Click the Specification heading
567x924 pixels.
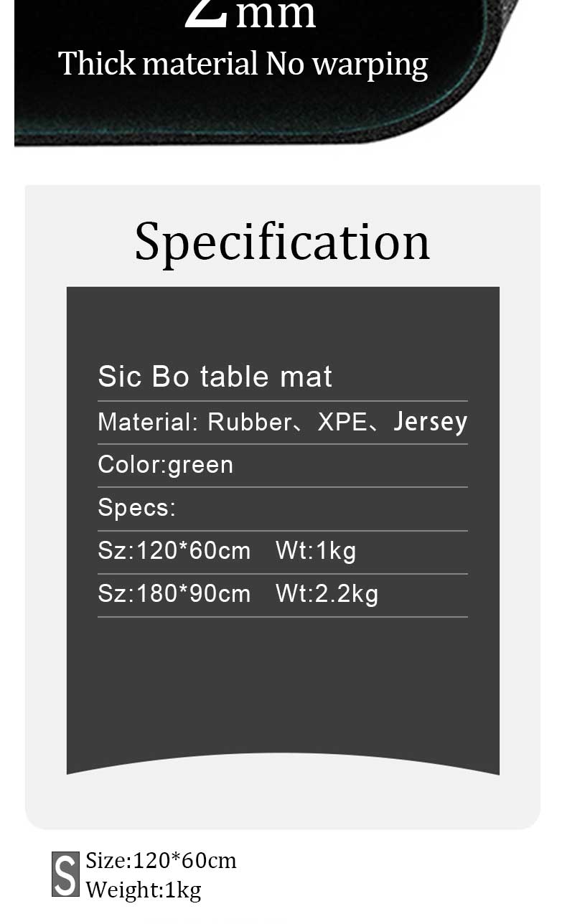(x=282, y=242)
